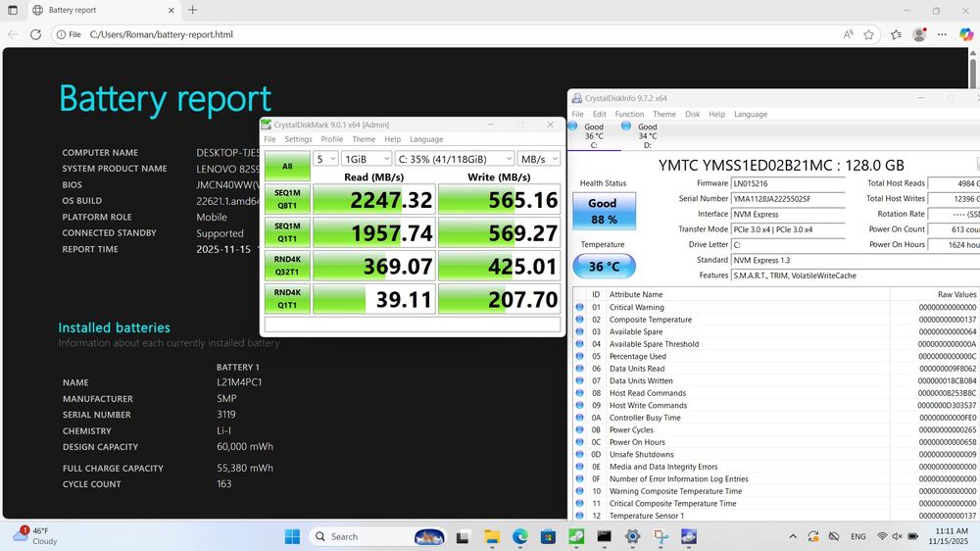Expand the MB/s unit dropdown
The height and width of the screenshot is (551, 980).
click(x=539, y=159)
